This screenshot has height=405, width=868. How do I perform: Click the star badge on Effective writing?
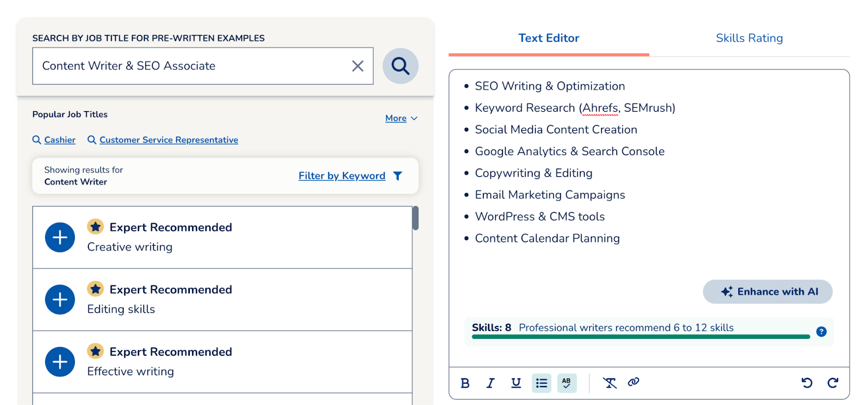95,351
